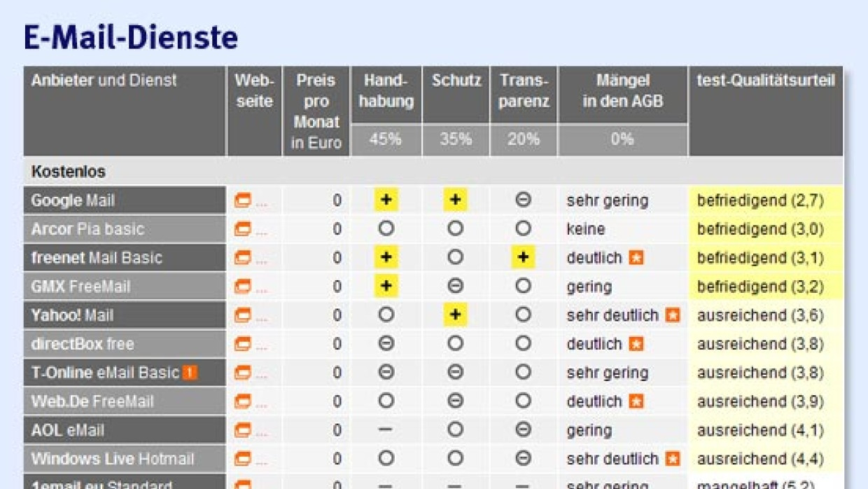The image size is (868, 489).
Task: Select AOL eMail's Handhabung minus rating
Action: click(x=386, y=430)
